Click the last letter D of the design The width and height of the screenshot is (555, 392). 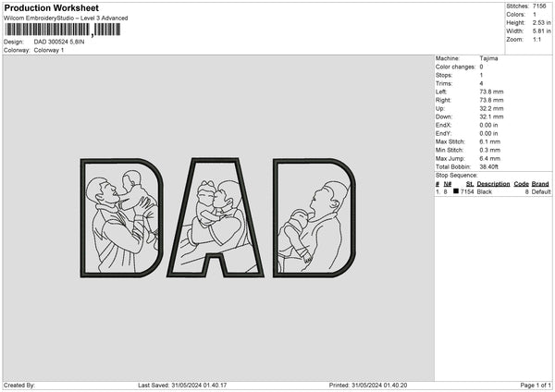point(314,217)
